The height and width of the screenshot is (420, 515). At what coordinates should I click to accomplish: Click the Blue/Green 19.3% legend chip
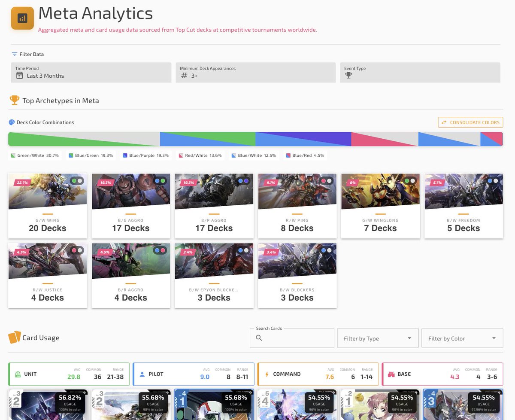pyautogui.click(x=91, y=155)
